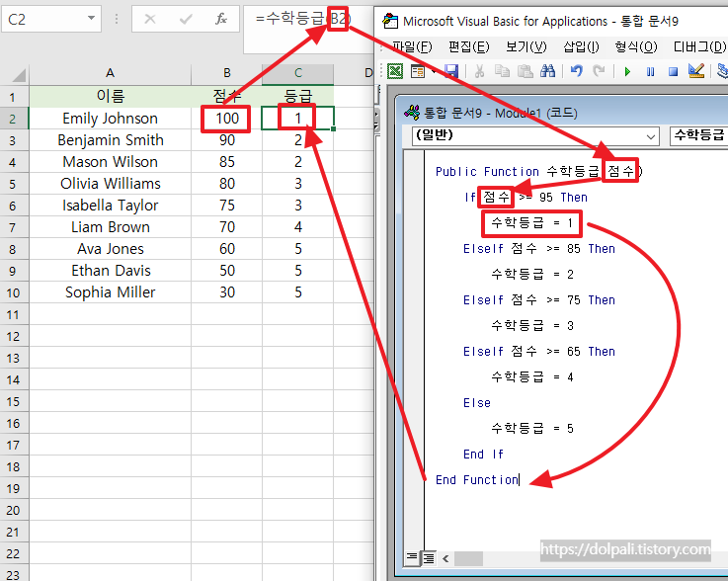728x581 pixels.
Task: Click the Reset stop icon in VBA toolbar
Action: [674, 71]
